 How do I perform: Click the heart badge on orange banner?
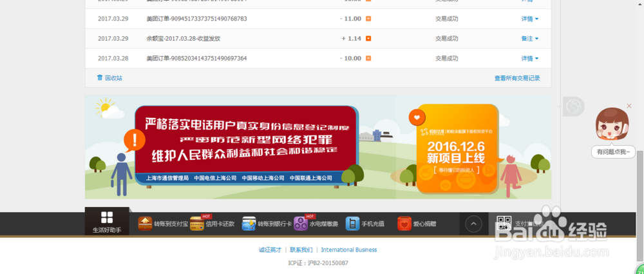click(x=417, y=118)
